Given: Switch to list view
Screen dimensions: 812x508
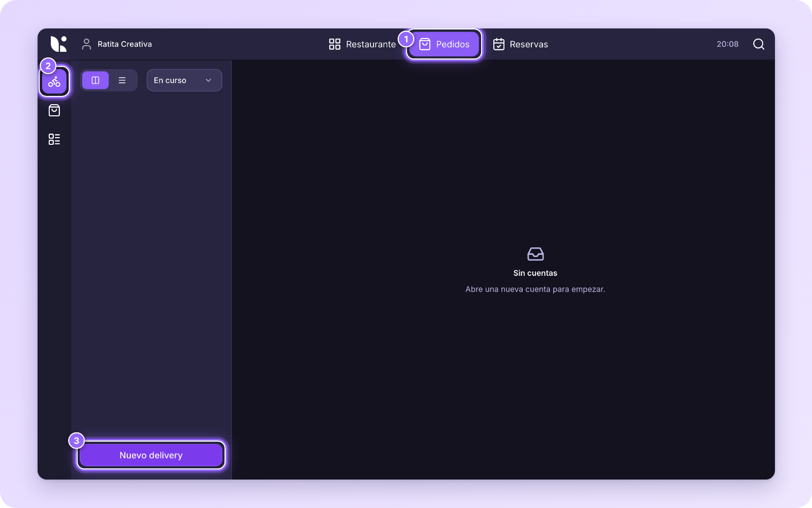Looking at the screenshot, I should [122, 80].
